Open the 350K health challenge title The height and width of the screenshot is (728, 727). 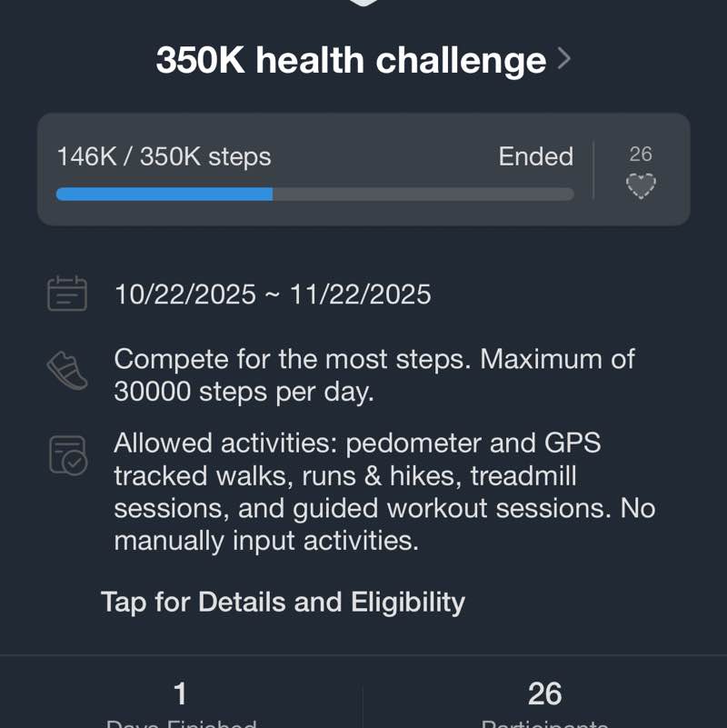tap(351, 61)
